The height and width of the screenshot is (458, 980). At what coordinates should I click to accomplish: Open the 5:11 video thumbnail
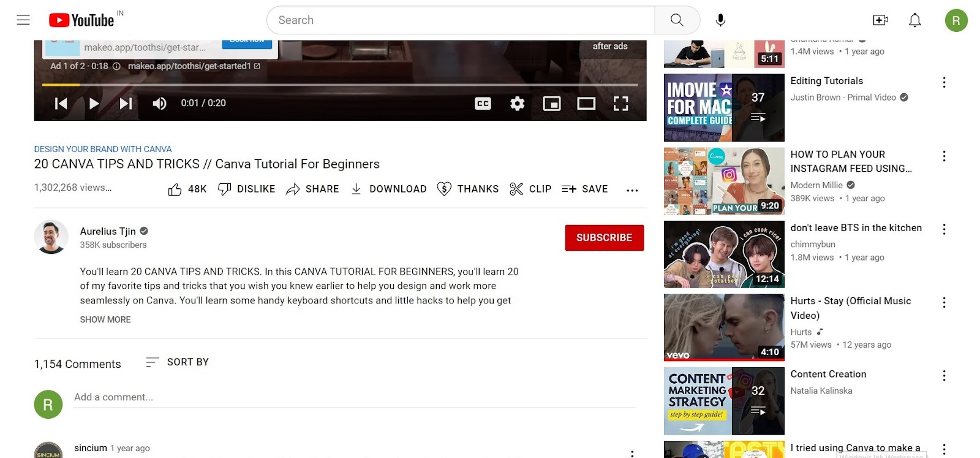coord(724,54)
